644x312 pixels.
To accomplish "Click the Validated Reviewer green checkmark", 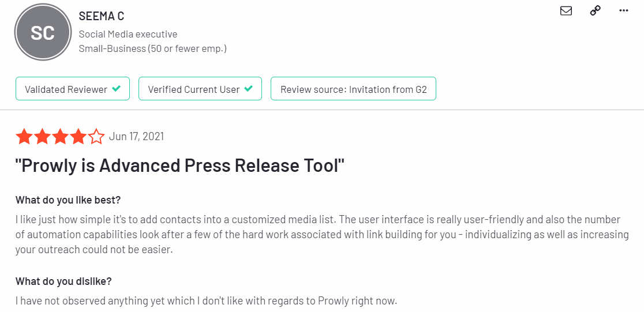I will [116, 89].
